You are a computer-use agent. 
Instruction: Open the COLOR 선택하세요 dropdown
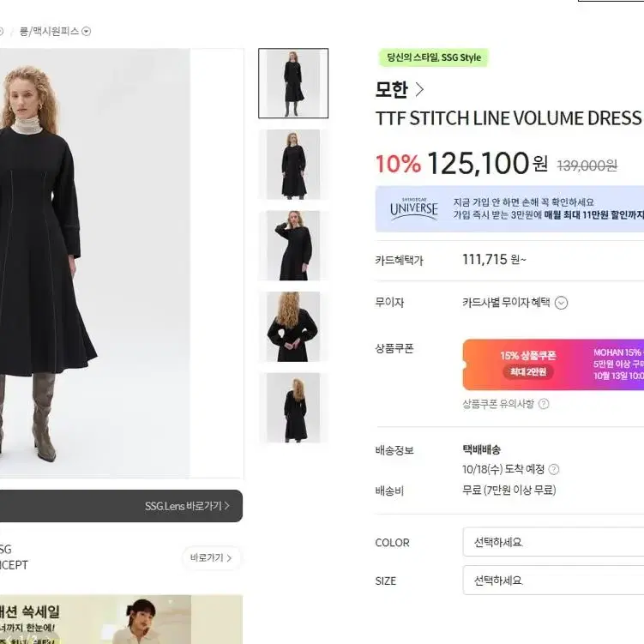553,542
